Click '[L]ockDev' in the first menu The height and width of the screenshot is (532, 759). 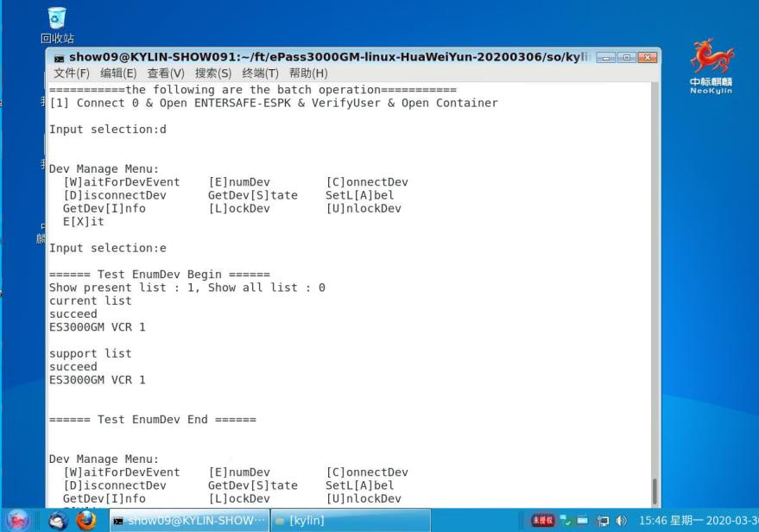239,209
